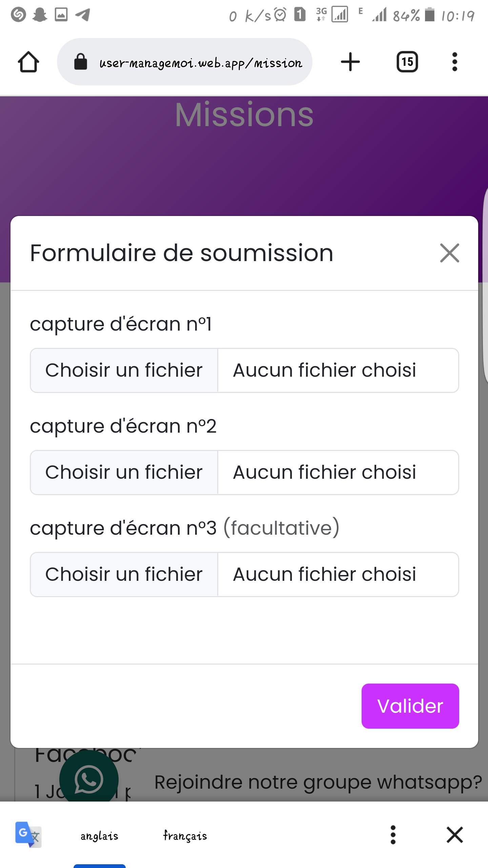
Task: Tap 'Rejoindre notre groupe whatsapp?' link
Action: [318, 782]
